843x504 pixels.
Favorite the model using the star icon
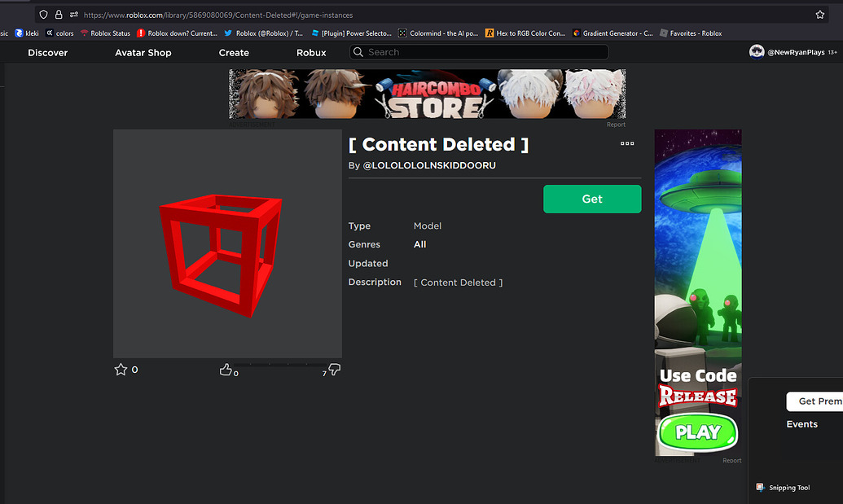click(x=120, y=369)
